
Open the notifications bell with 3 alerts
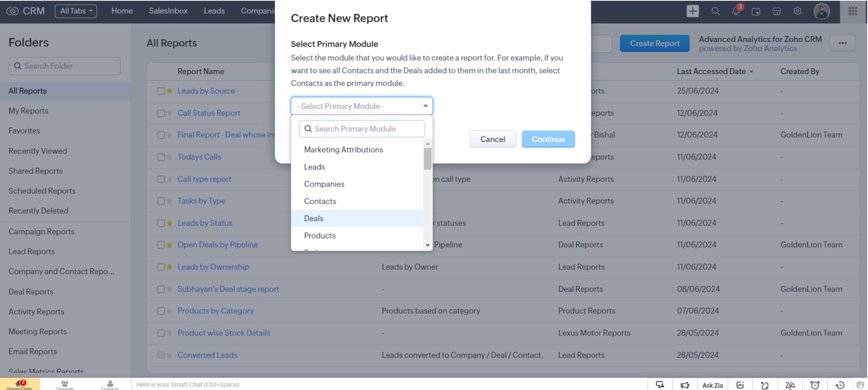click(x=736, y=11)
